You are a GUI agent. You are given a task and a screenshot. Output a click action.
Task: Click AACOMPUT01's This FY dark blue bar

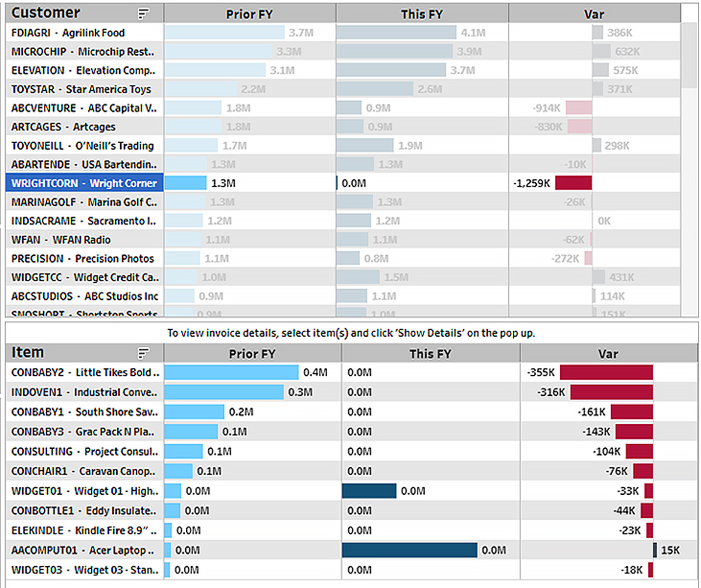[x=410, y=550]
